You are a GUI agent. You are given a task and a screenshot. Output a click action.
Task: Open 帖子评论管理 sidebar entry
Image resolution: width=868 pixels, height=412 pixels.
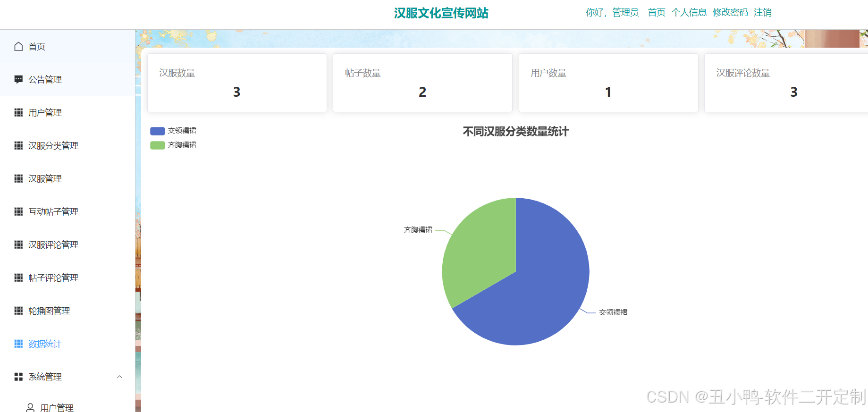click(x=67, y=277)
